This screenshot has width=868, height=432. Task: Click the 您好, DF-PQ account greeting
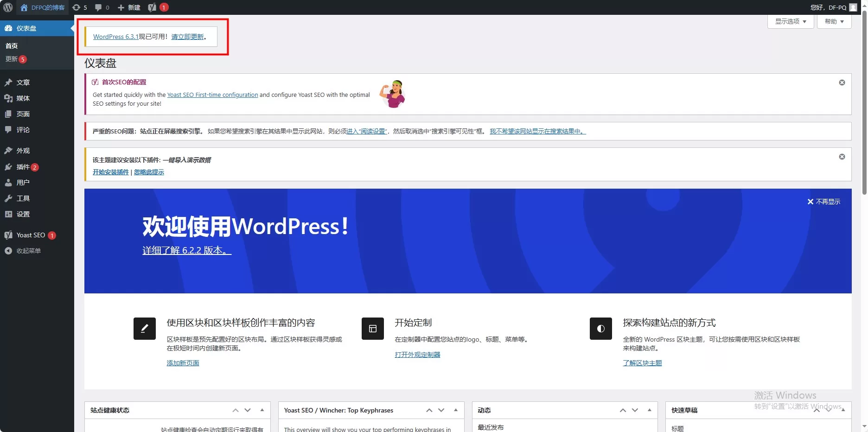tap(828, 7)
